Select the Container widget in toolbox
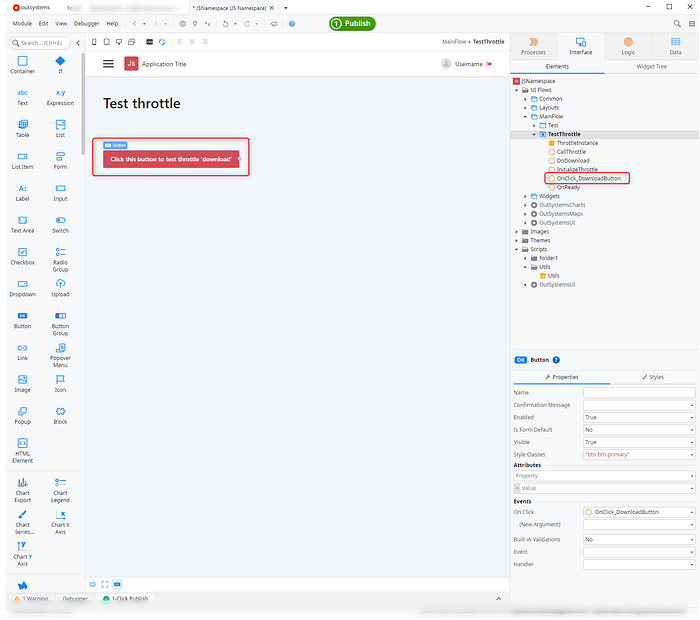This screenshot has height=620, width=700. point(22,61)
